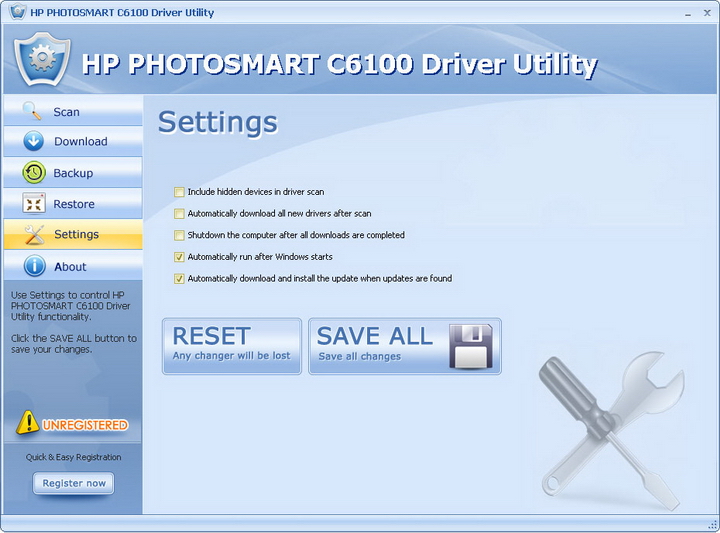The width and height of the screenshot is (720, 533).
Task: Disable automatically download and install update checkbox
Action: (x=179, y=279)
